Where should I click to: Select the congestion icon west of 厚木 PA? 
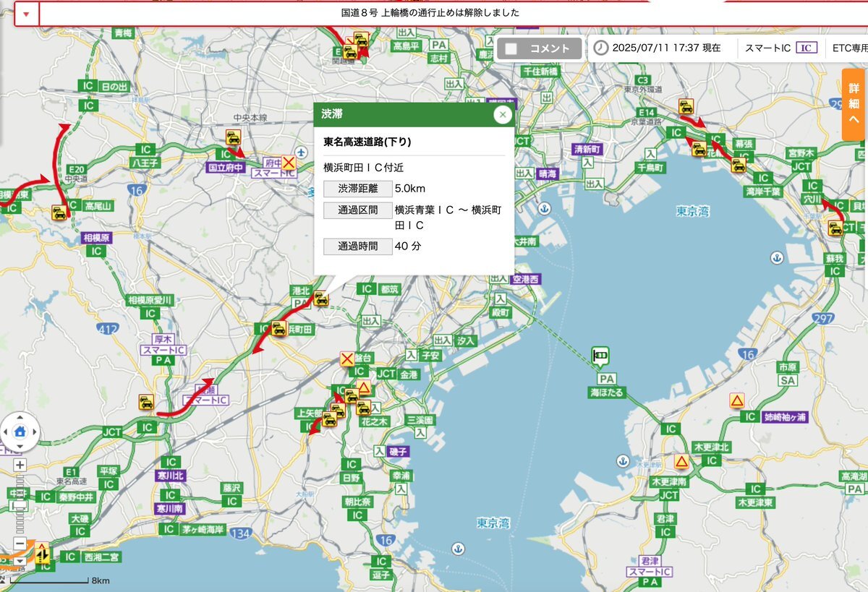[x=146, y=403]
